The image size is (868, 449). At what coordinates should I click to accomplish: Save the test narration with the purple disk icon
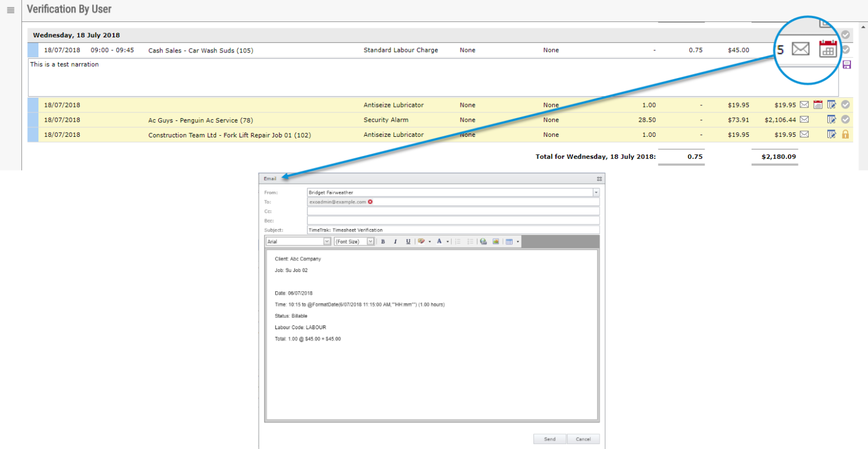click(847, 64)
